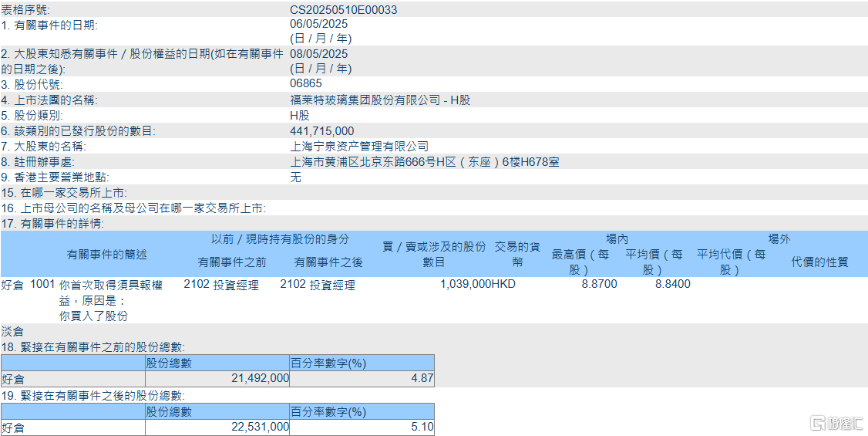Click label 4. 上市法團的名稱
The width and height of the screenshot is (868, 436).
pyautogui.click(x=49, y=100)
